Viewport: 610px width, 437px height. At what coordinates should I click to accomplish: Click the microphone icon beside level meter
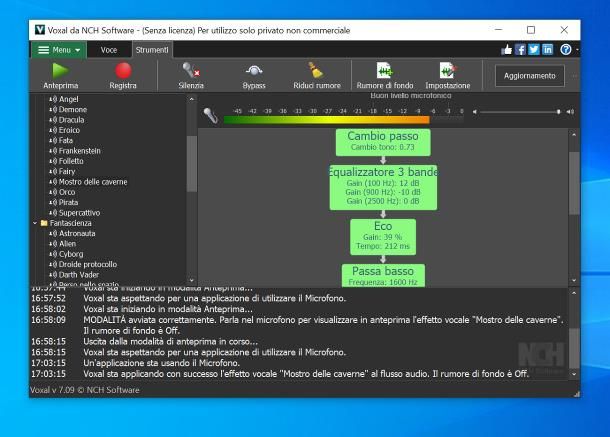pos(210,116)
